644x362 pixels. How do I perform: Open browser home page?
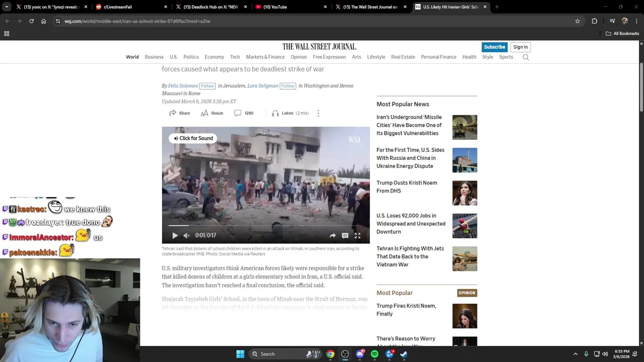(43, 21)
